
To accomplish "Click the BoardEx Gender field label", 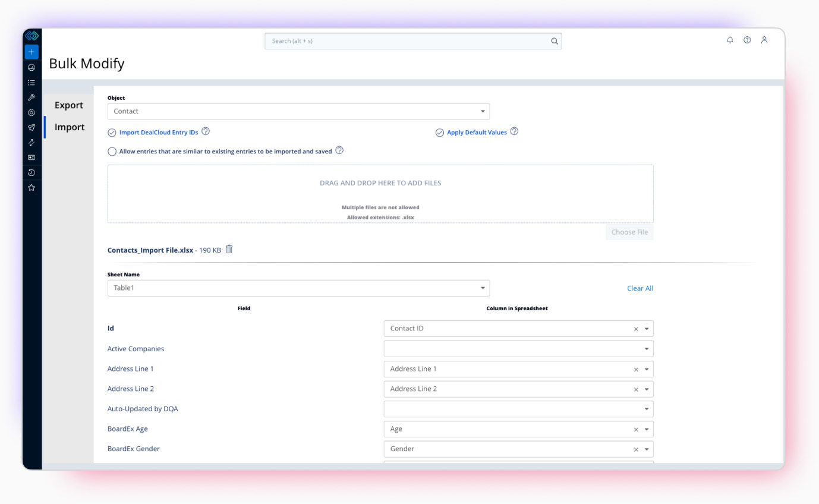I will click(134, 449).
